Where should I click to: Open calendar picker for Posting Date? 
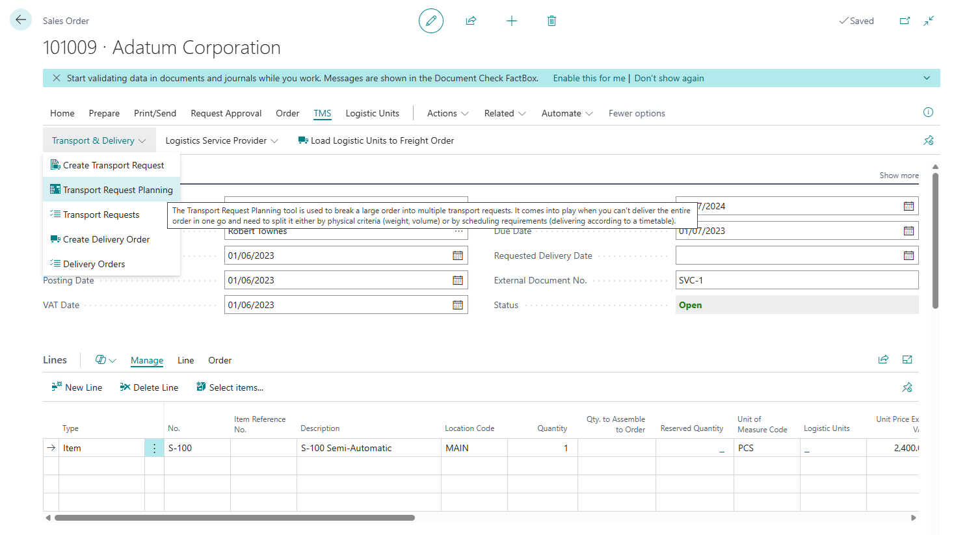coord(458,280)
